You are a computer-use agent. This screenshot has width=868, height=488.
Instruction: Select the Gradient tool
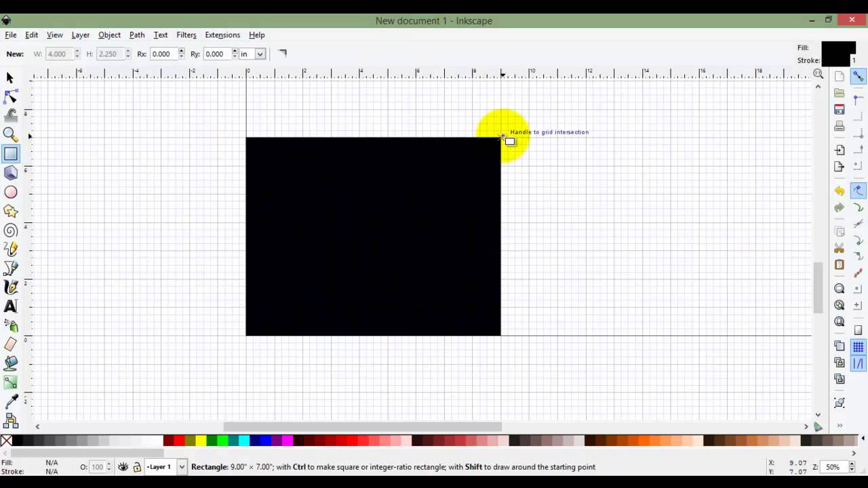(x=10, y=383)
